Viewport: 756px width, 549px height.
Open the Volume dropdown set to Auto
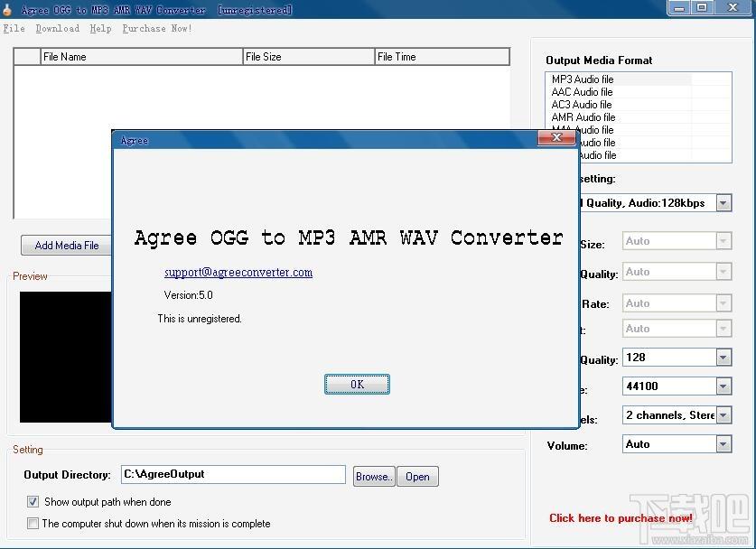click(723, 444)
